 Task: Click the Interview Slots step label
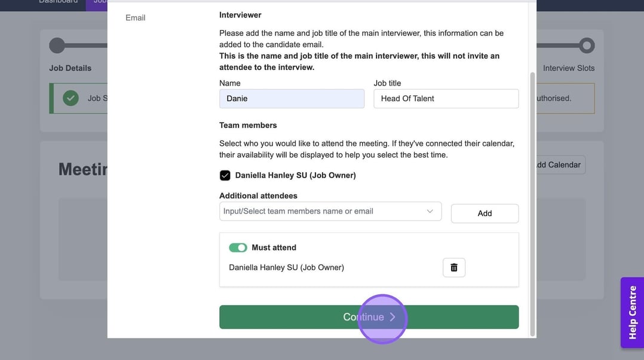click(568, 68)
